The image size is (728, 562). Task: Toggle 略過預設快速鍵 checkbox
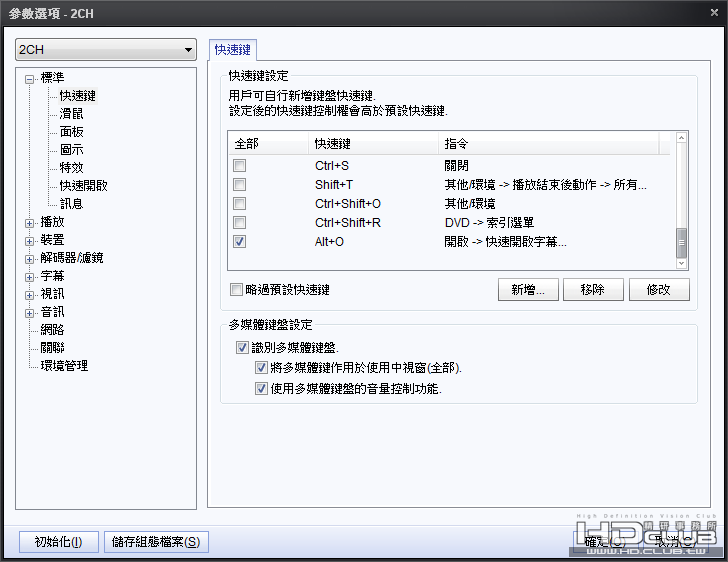(x=236, y=290)
